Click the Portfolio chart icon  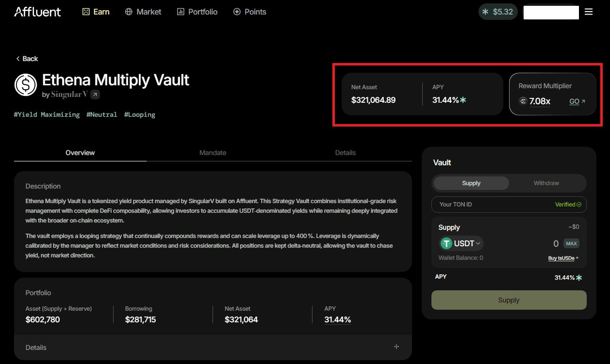(x=181, y=12)
